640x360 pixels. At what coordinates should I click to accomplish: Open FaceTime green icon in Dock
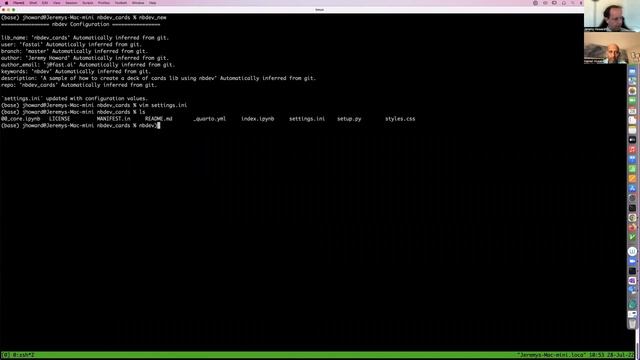(x=632, y=100)
